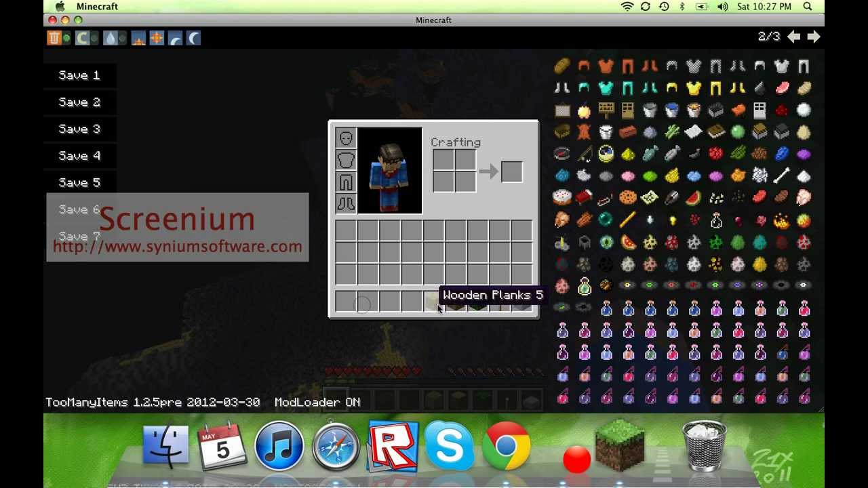Viewport: 868px width, 488px height.
Task: Click the chestplate armor slot
Action: coord(346,160)
